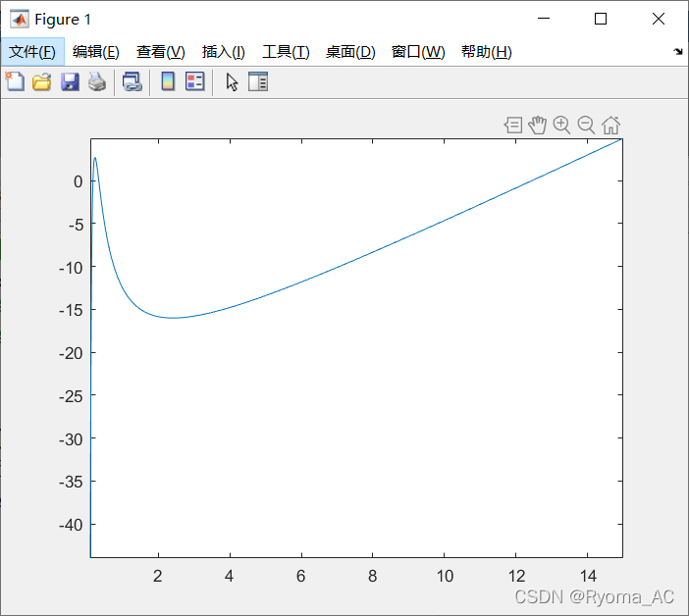This screenshot has height=616, width=689.
Task: Open the 帮助(H) menu
Action: (487, 52)
